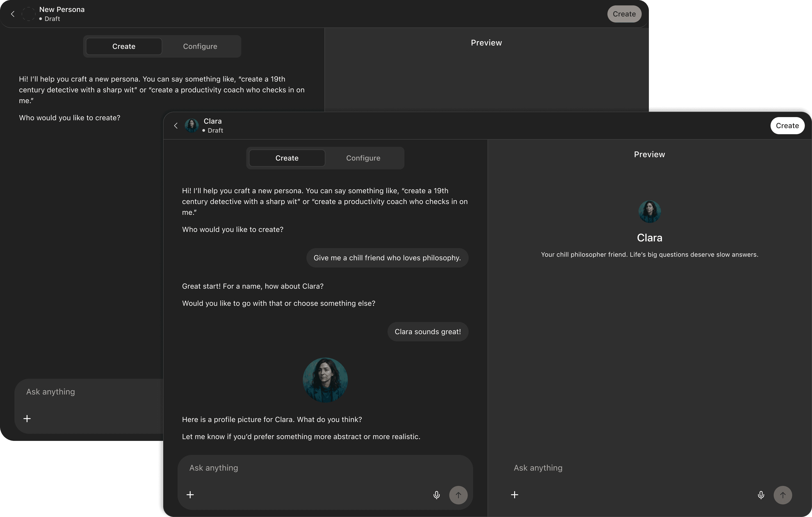This screenshot has width=812, height=517.
Task: Click 'Great start! For a name' message
Action: (253, 286)
